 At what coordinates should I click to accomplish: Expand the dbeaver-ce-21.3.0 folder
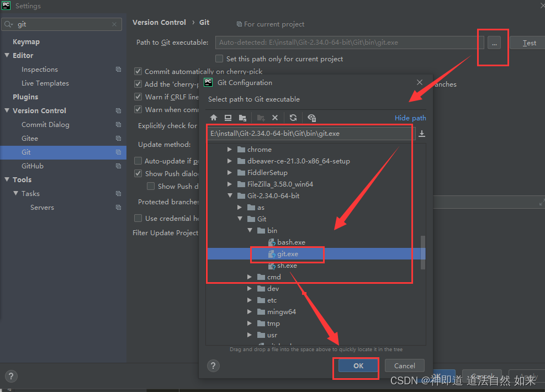229,161
